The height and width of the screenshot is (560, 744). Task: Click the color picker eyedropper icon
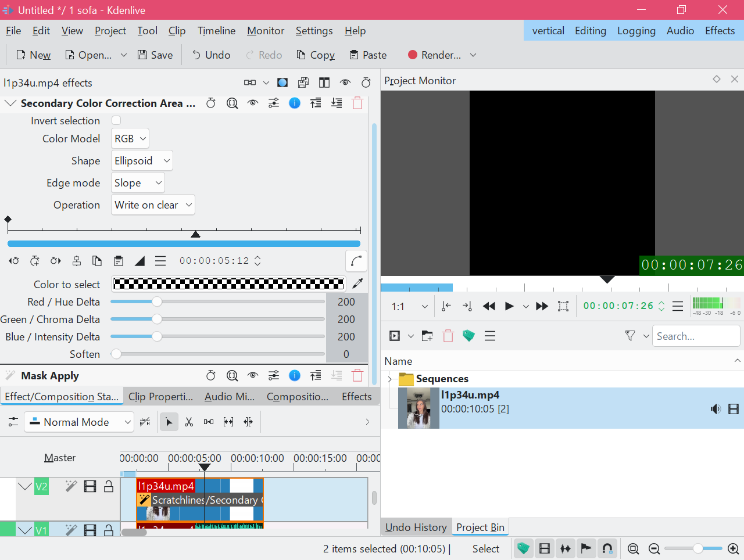click(357, 283)
